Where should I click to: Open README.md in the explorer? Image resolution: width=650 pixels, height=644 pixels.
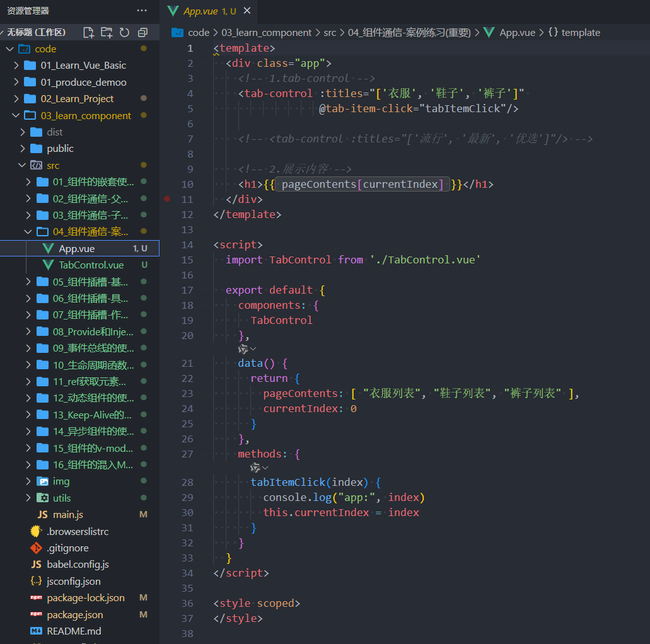[74, 631]
